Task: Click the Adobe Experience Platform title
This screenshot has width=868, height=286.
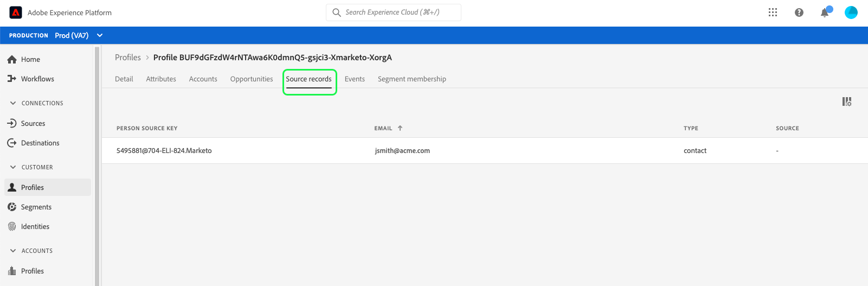Action: (x=69, y=12)
